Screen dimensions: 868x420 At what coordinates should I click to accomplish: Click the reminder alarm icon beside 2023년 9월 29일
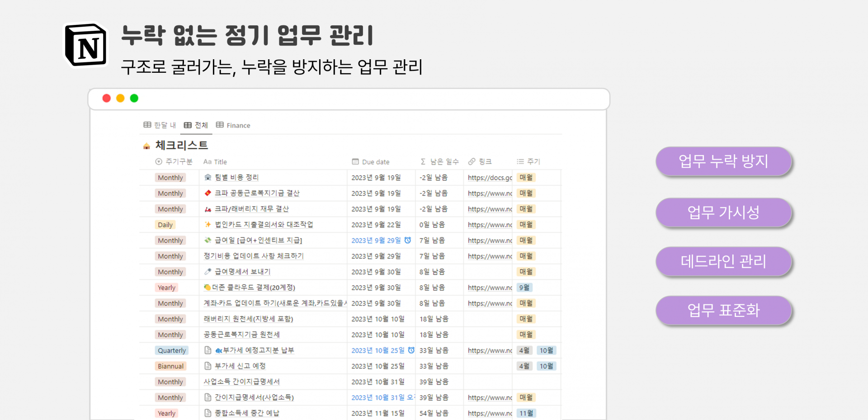(x=408, y=240)
